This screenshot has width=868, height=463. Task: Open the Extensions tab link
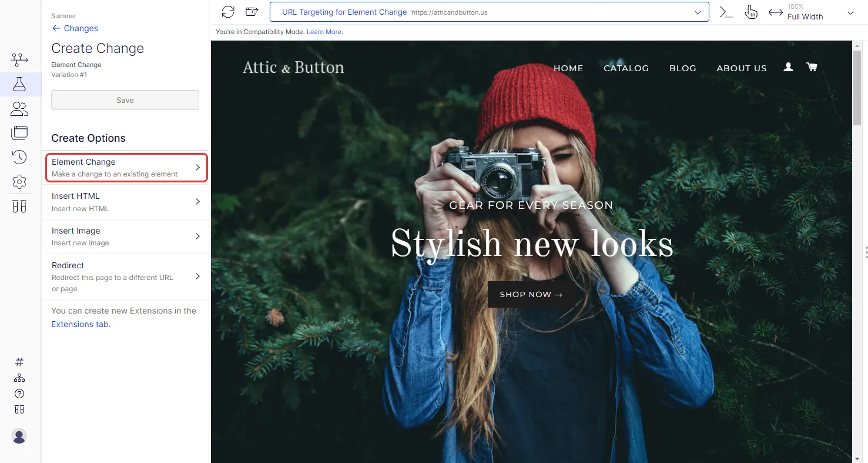[79, 324]
